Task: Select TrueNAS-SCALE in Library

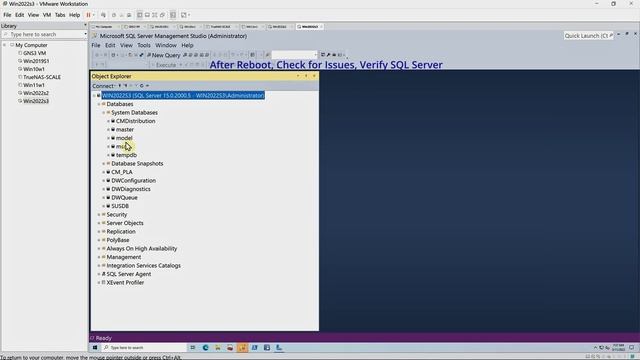Action: (42, 77)
